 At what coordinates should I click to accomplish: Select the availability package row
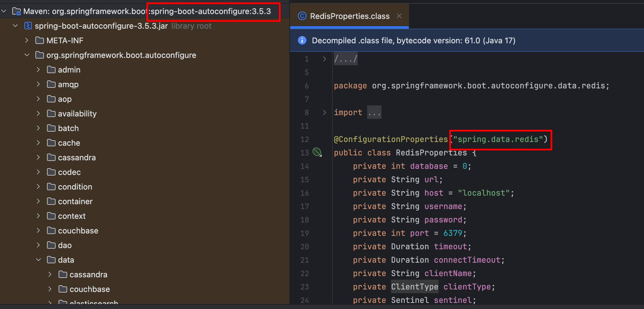(x=145, y=114)
